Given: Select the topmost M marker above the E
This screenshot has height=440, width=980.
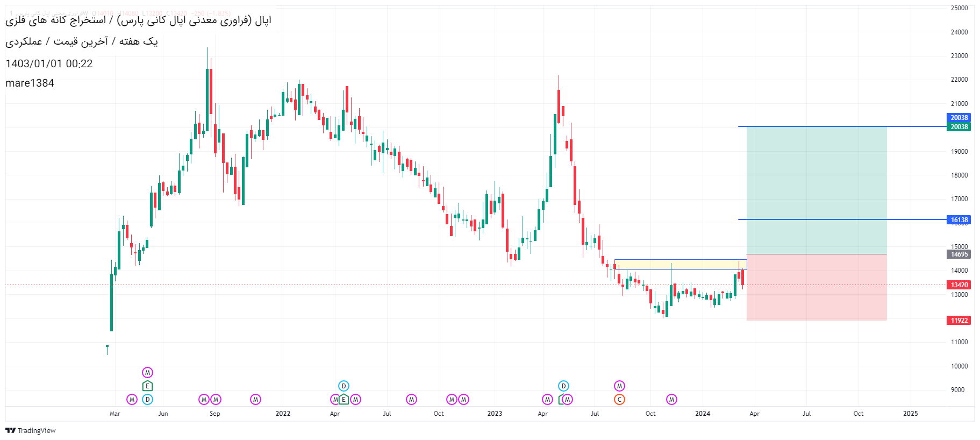Looking at the screenshot, I should [147, 372].
